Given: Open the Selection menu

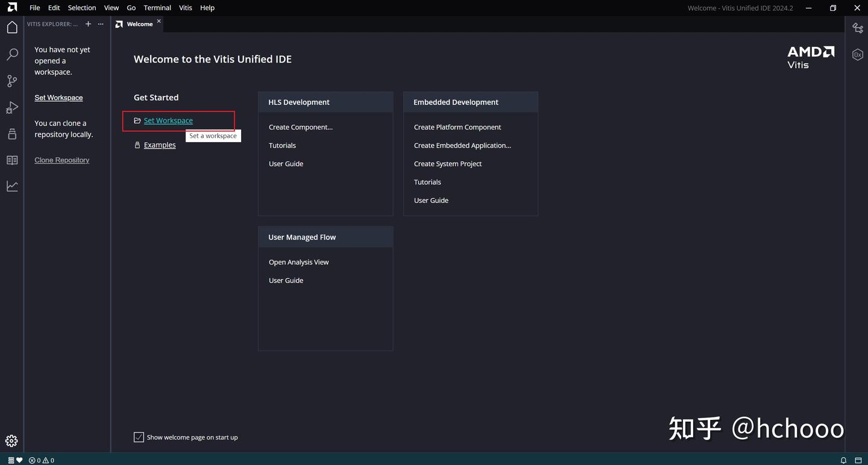Looking at the screenshot, I should [x=82, y=8].
